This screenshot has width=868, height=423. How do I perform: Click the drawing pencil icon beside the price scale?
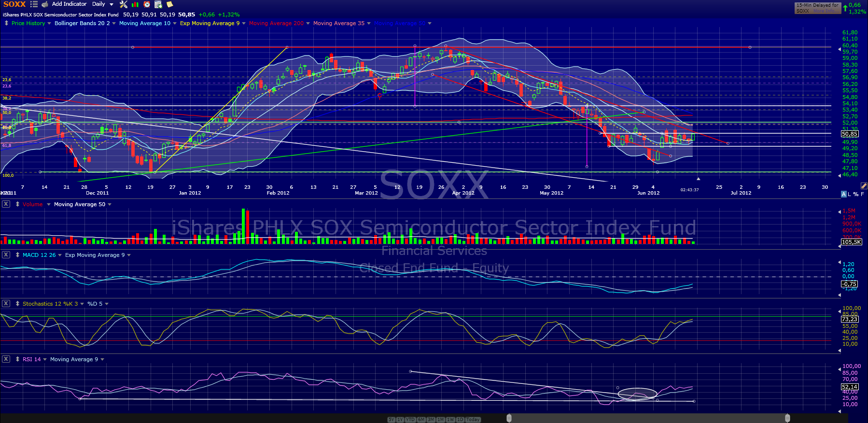(864, 186)
